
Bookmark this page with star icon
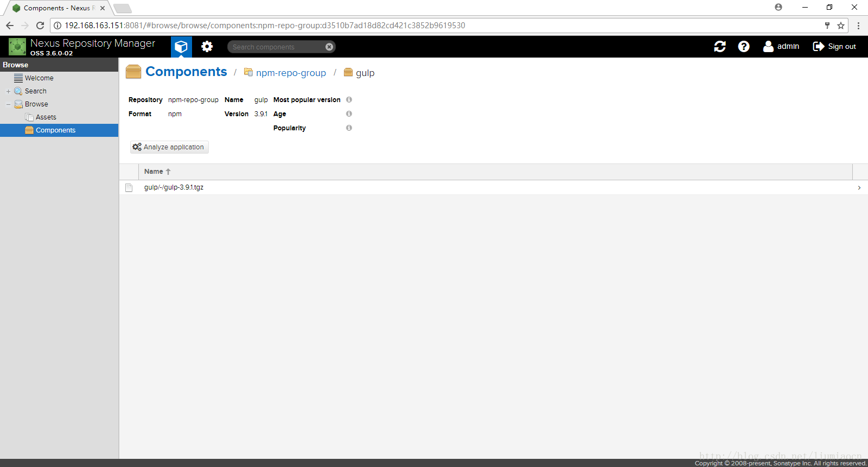(841, 26)
